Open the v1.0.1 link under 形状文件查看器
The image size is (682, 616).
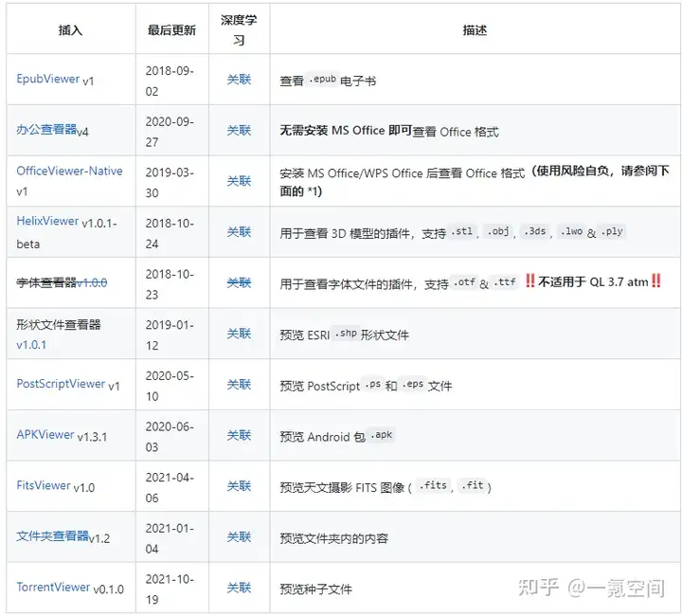(x=31, y=345)
